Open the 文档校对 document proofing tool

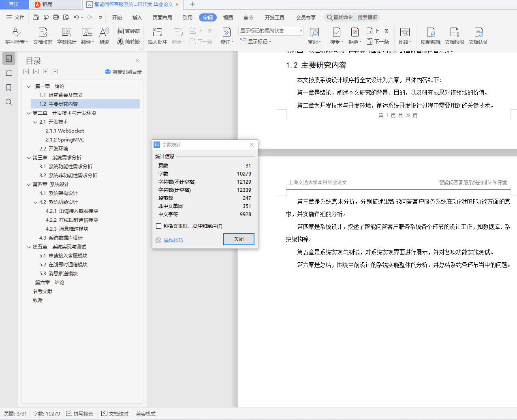pos(42,36)
